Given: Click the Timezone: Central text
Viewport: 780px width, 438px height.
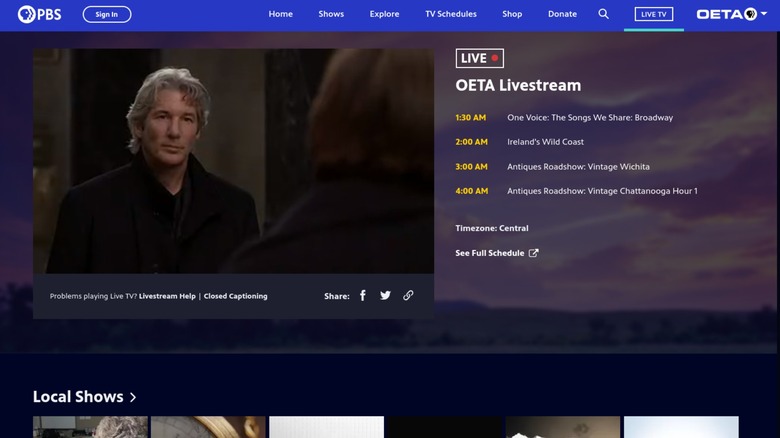Looking at the screenshot, I should [x=492, y=228].
